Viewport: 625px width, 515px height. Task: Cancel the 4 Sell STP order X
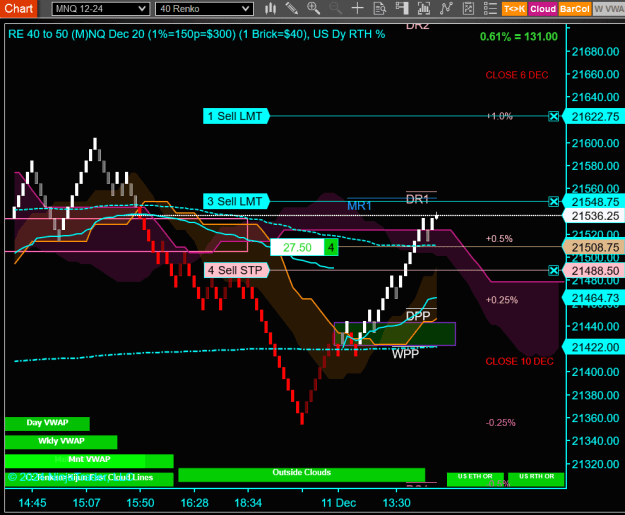pos(554,271)
